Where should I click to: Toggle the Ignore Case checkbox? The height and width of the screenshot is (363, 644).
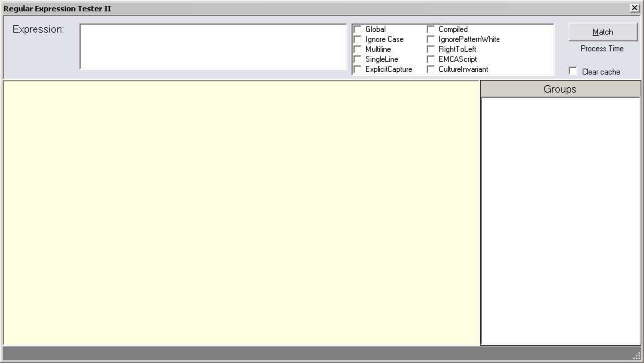pos(358,39)
